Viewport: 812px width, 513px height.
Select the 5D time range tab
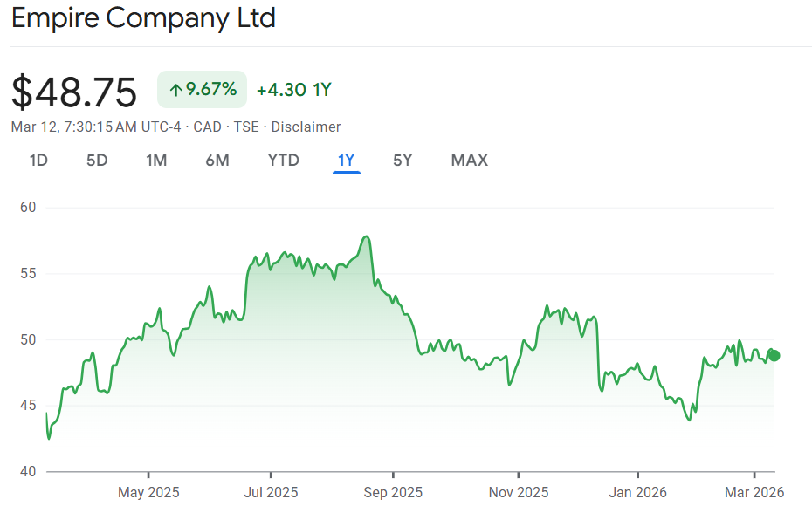click(x=97, y=161)
